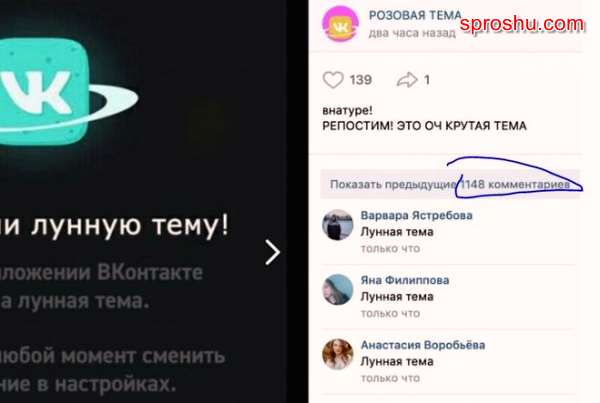Open Варвара Ястребова's profile picture
This screenshot has width=600, height=403.
coord(338,225)
